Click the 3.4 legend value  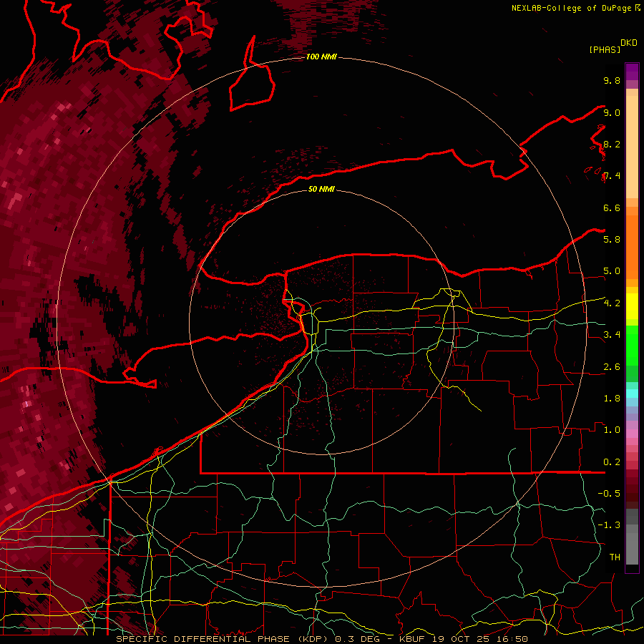(x=612, y=335)
